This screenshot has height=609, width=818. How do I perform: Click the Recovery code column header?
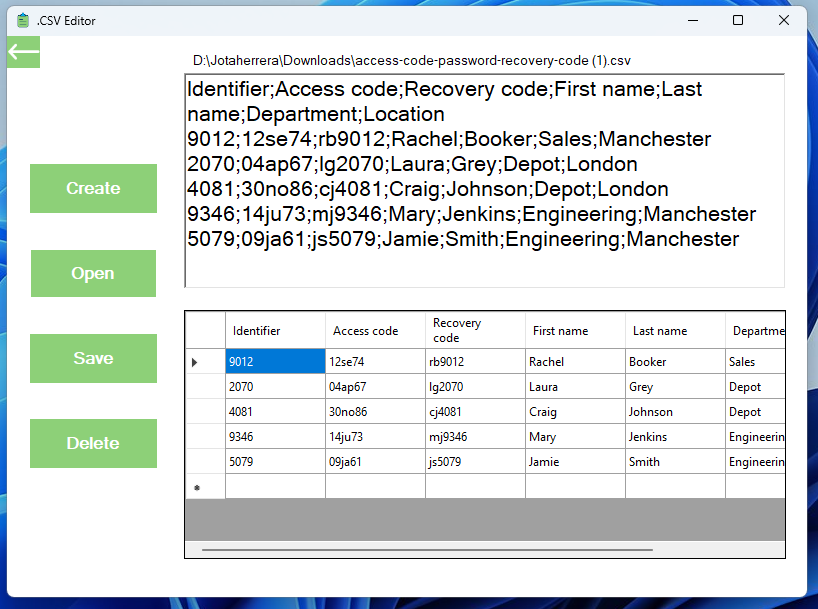[475, 330]
